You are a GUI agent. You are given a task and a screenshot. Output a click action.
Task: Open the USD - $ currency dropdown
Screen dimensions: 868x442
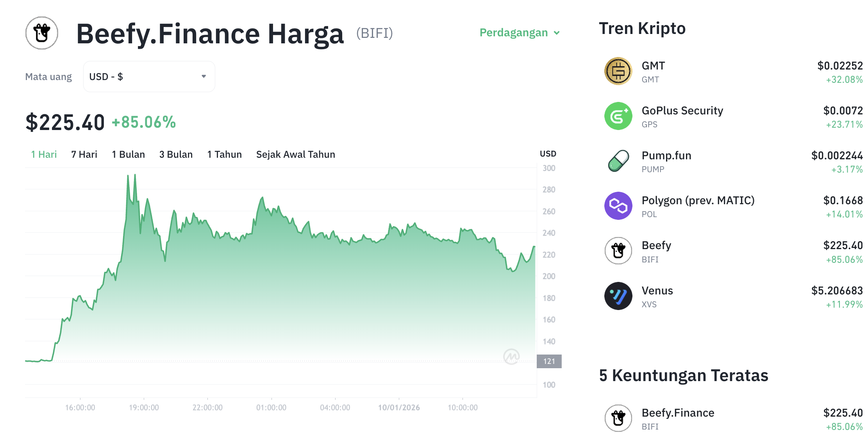pos(148,77)
